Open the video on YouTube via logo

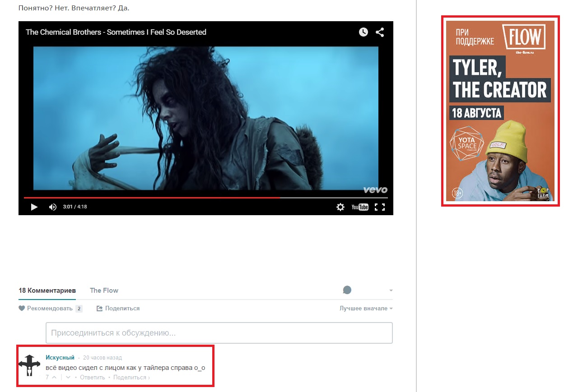pyautogui.click(x=360, y=207)
